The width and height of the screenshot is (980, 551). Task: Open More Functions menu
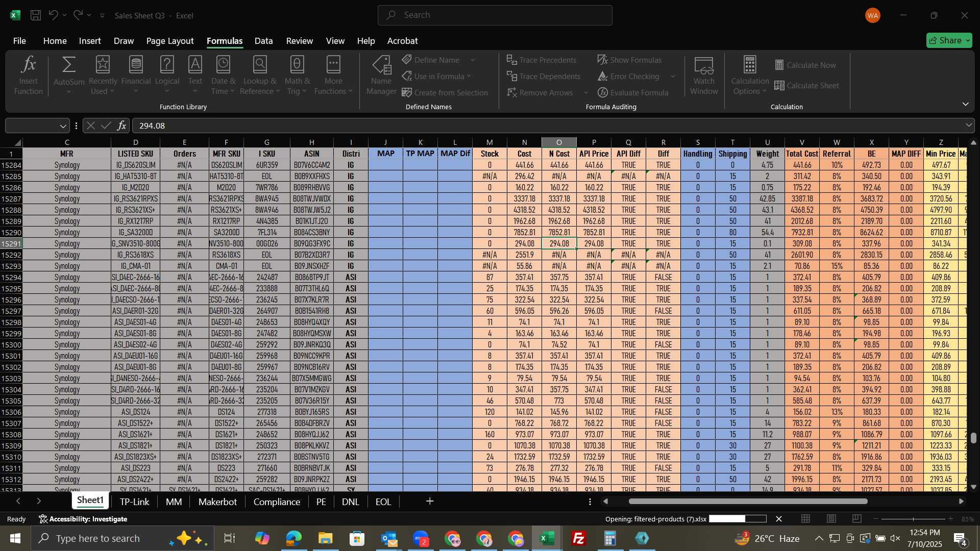click(x=333, y=76)
